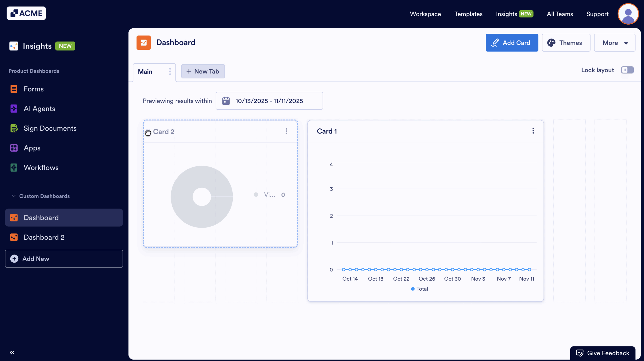Click the calendar icon in the date picker
Viewport: 644px width, 361px height.
[x=226, y=100]
